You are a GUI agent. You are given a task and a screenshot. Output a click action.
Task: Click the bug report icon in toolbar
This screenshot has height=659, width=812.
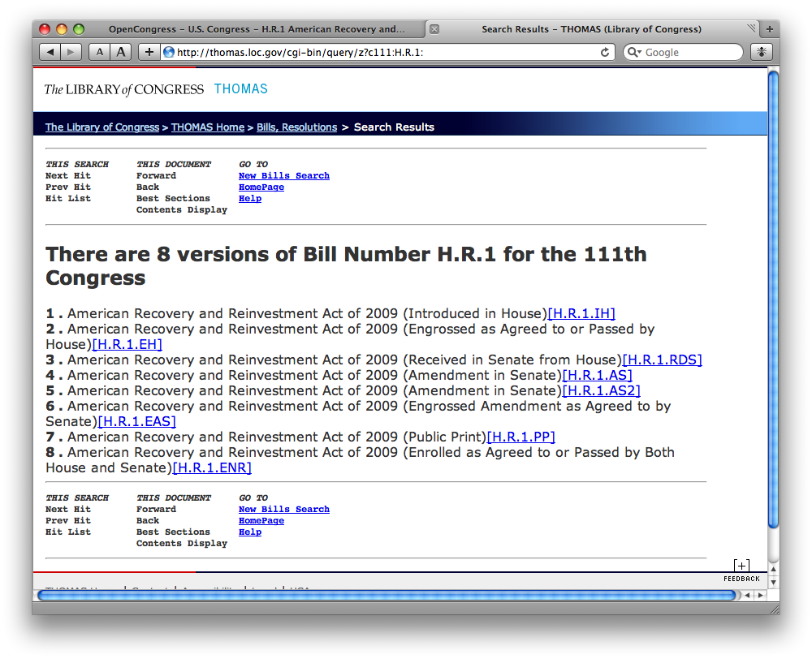(761, 52)
